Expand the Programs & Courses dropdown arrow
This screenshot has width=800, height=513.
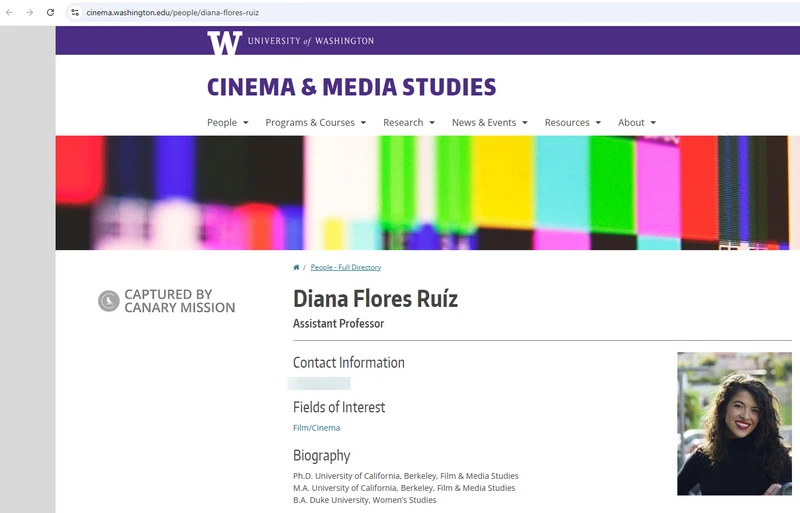tap(363, 123)
